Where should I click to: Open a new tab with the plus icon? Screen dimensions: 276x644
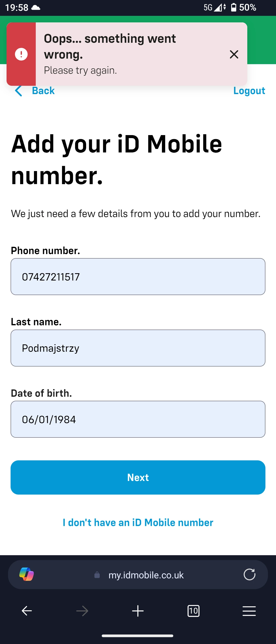pyautogui.click(x=138, y=611)
